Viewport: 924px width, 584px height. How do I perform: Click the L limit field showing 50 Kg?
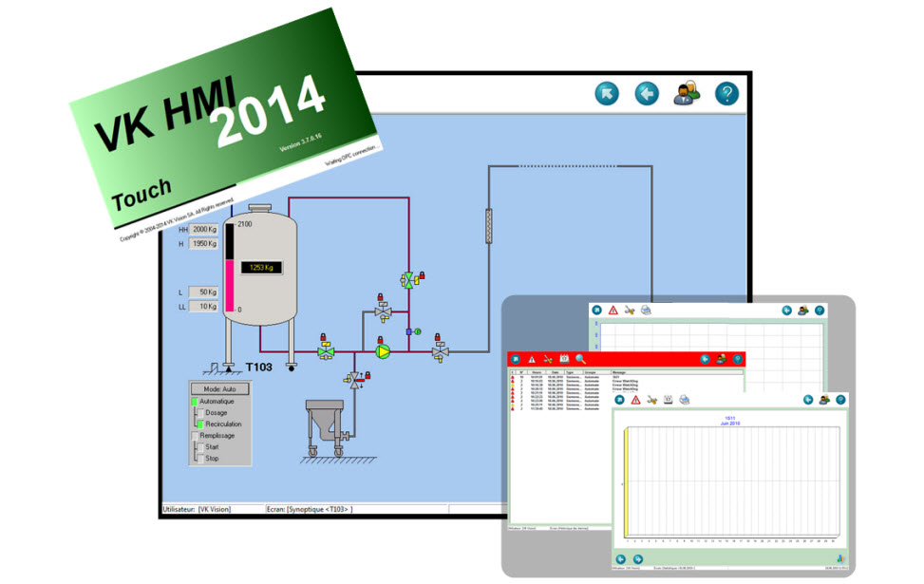point(203,292)
